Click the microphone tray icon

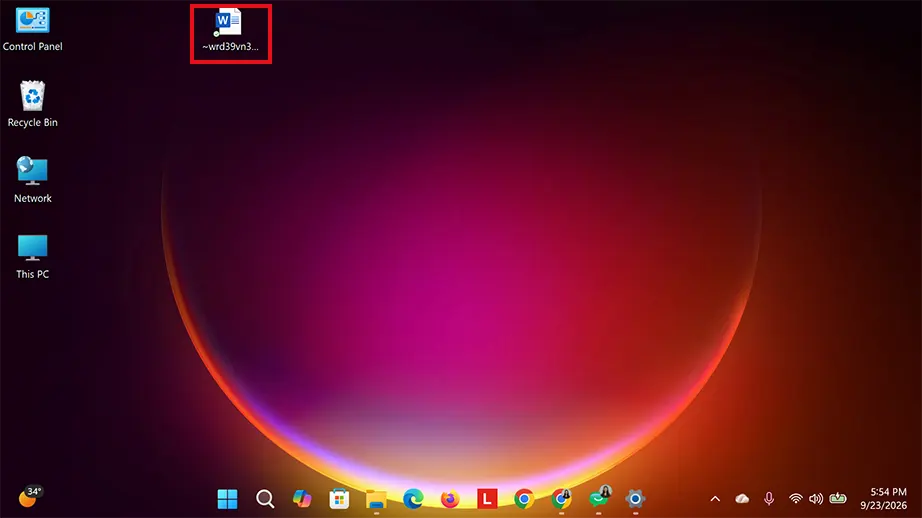pyautogui.click(x=769, y=499)
